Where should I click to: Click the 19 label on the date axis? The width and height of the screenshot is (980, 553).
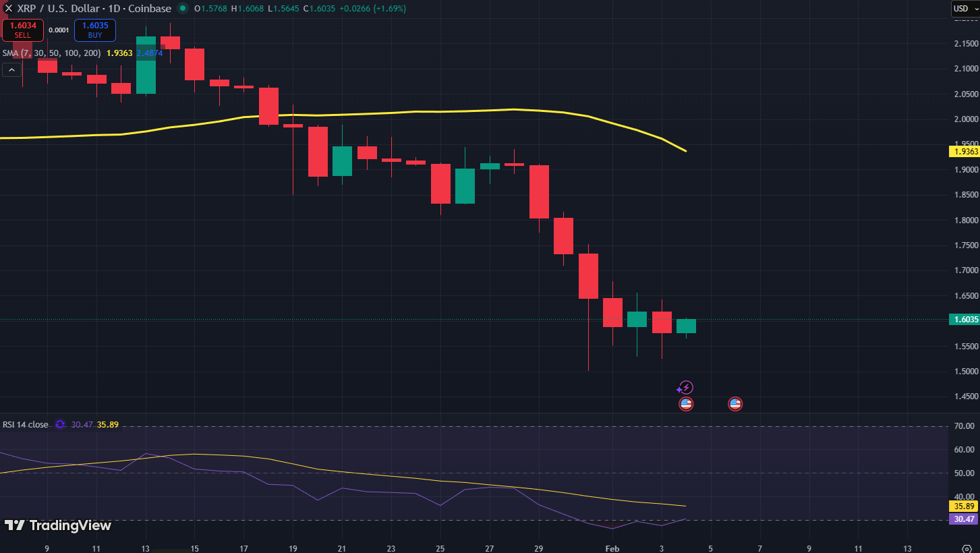tap(293, 548)
